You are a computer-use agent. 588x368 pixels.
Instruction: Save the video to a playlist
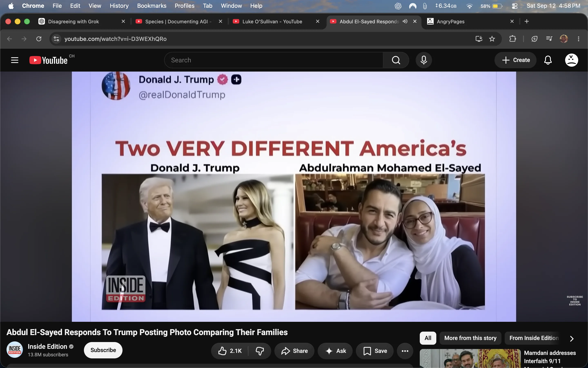[x=375, y=351]
